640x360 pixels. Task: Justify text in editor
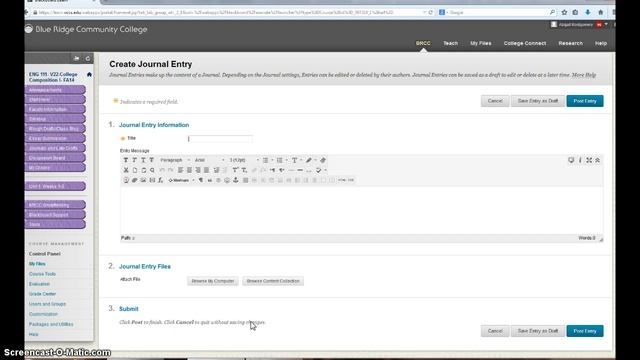point(207,170)
